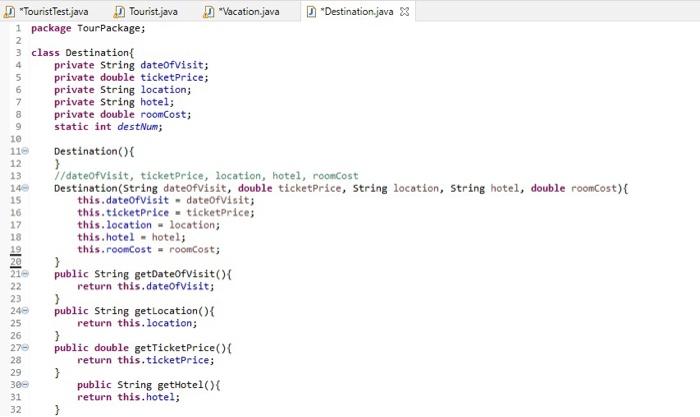Click the 'private String location;' line
This screenshot has width=700, height=417.
[123, 90]
